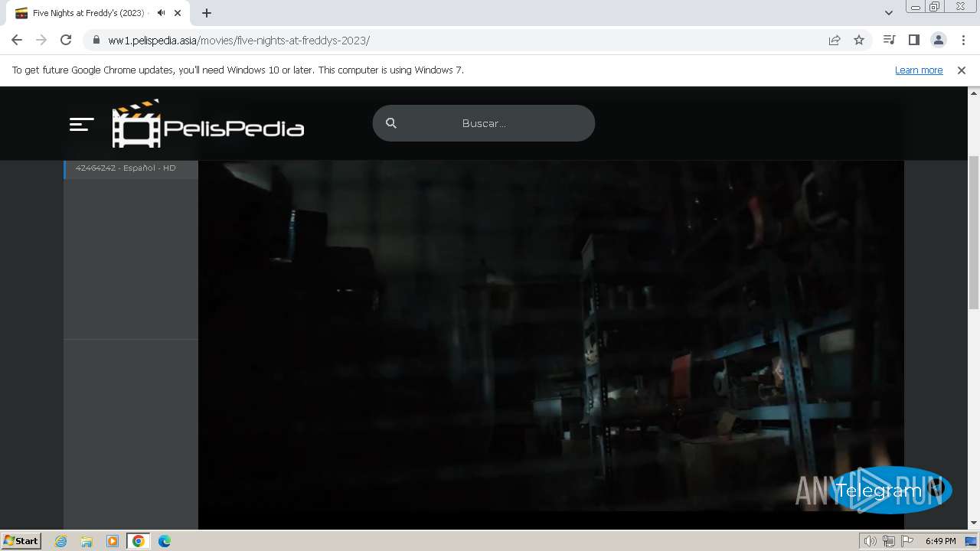Select the 42464242 Español HD server

[x=131, y=168]
